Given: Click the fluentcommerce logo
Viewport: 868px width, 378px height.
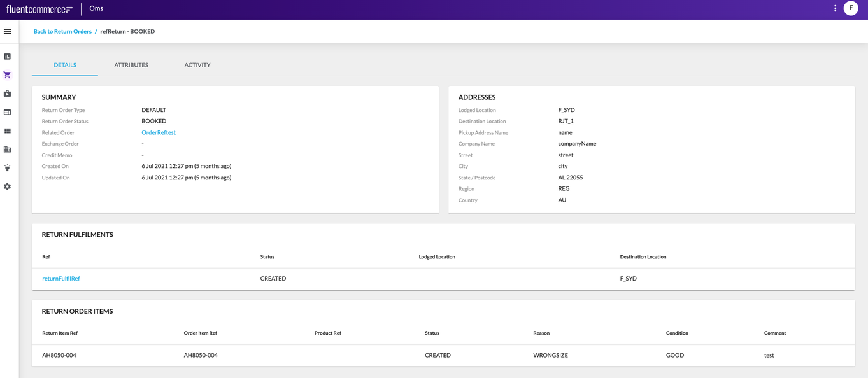Looking at the screenshot, I should click(39, 9).
